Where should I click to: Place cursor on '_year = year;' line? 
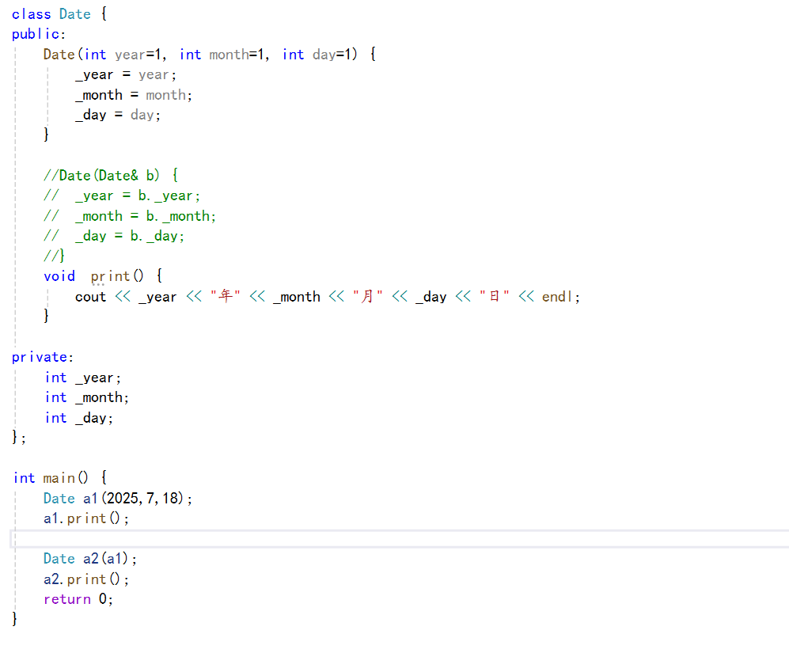pos(126,75)
